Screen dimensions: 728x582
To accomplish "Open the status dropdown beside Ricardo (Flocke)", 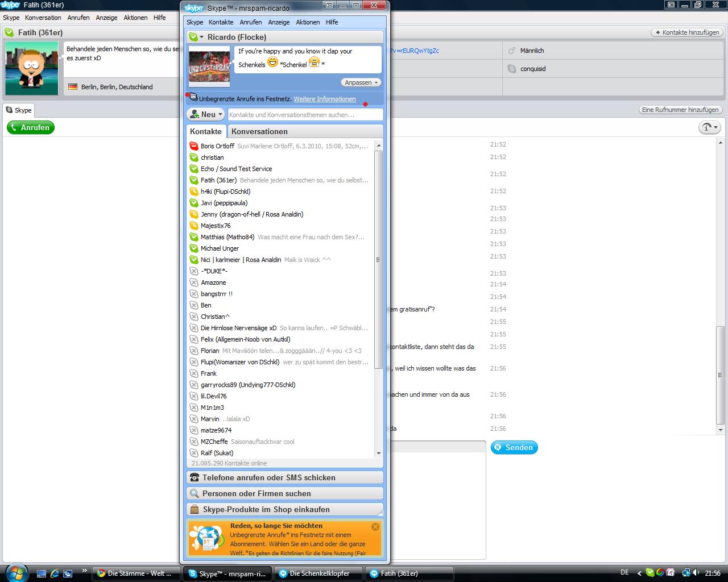I will (x=196, y=37).
